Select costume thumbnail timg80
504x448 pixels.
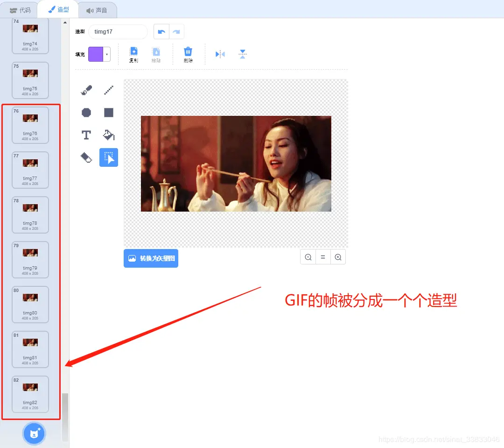(30, 305)
